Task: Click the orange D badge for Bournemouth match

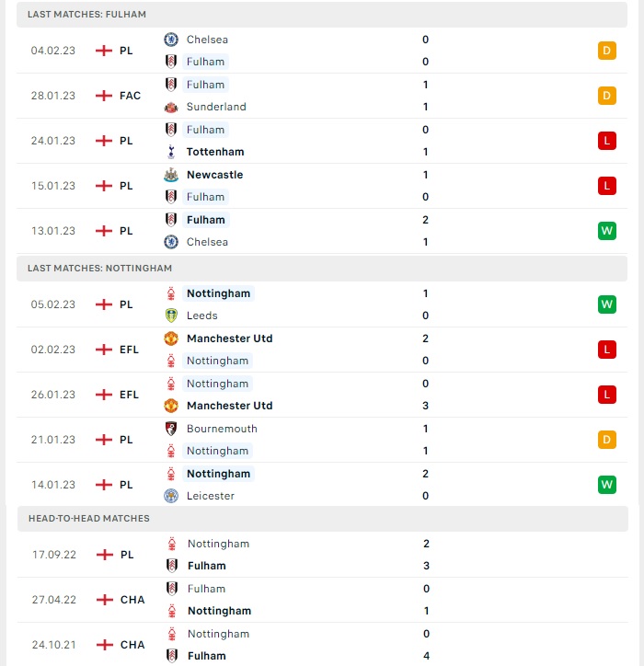Action: pos(606,440)
